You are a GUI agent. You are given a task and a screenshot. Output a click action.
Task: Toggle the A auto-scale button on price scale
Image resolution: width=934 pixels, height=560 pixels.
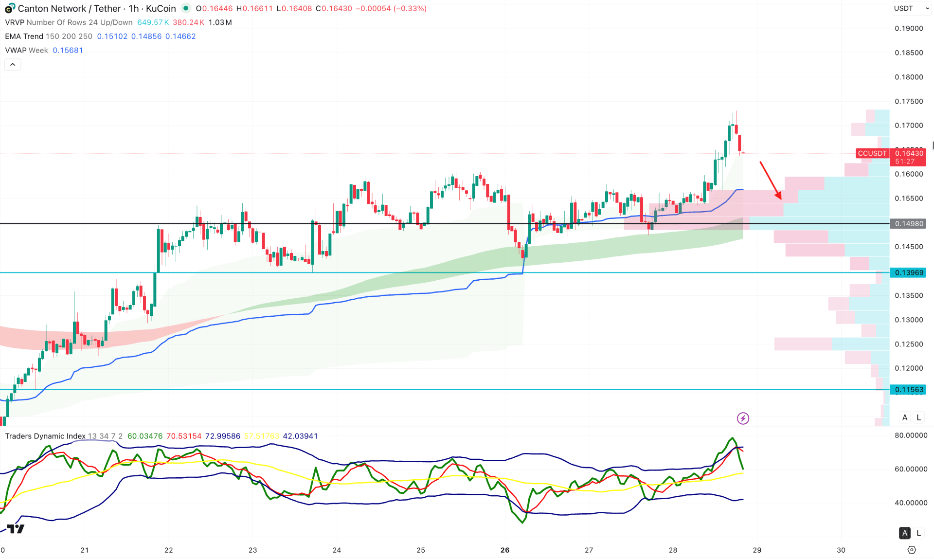905,417
